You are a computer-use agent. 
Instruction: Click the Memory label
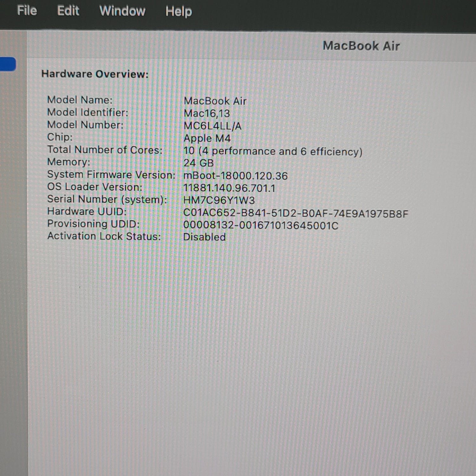coord(69,162)
